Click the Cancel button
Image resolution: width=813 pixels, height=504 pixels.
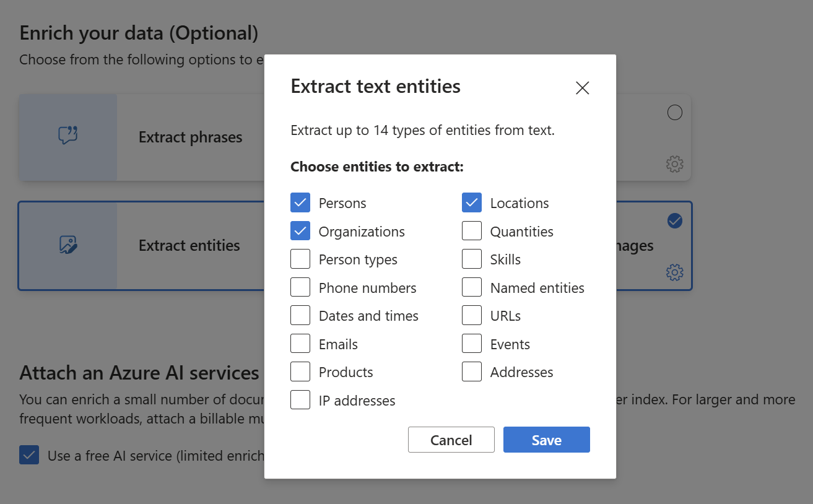pos(451,440)
